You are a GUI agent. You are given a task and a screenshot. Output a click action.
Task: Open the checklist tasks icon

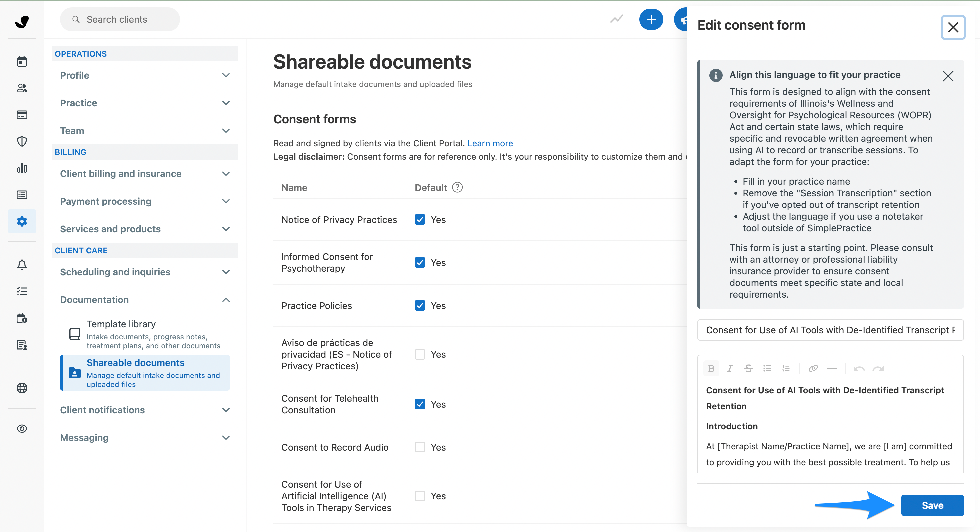pyautogui.click(x=22, y=291)
